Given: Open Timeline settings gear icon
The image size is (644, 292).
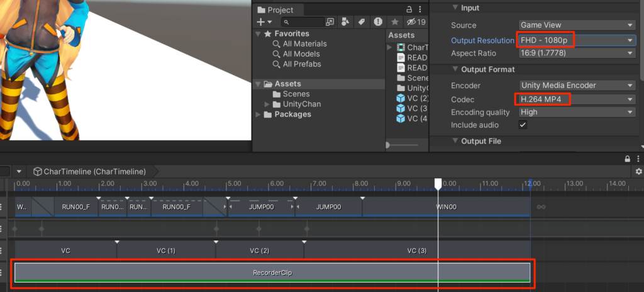Looking at the screenshot, I should [x=638, y=171].
